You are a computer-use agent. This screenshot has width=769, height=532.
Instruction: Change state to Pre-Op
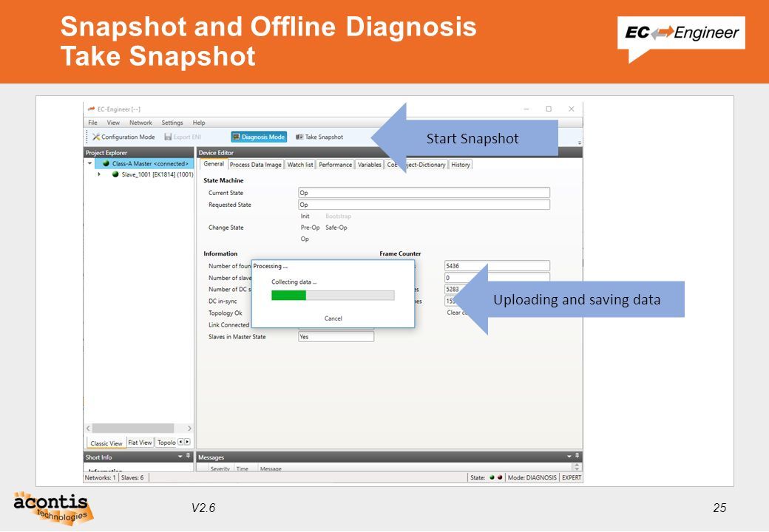pyautogui.click(x=310, y=228)
